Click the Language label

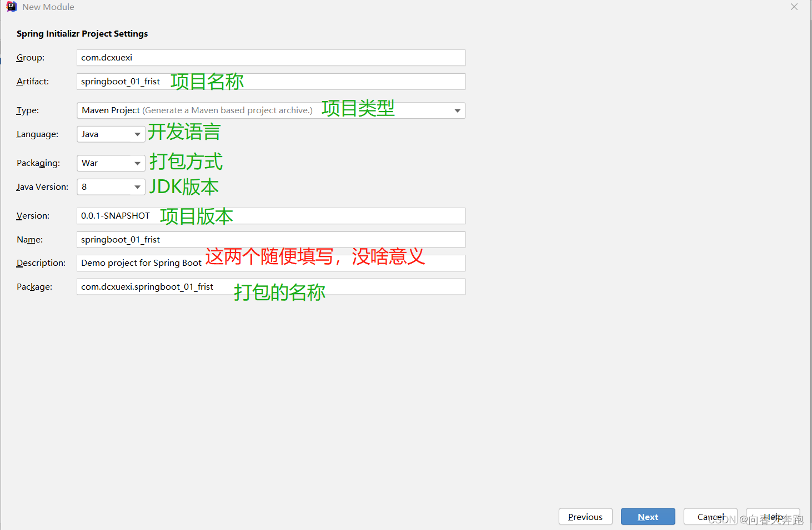tap(37, 134)
